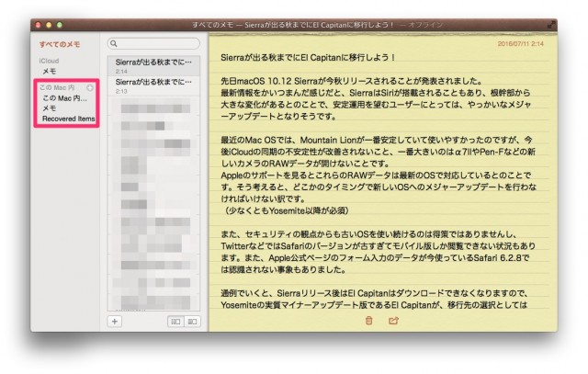Viewport: 588px width, 374px height.
Task: Select the メモ folder under iCloud
Action: 49,72
